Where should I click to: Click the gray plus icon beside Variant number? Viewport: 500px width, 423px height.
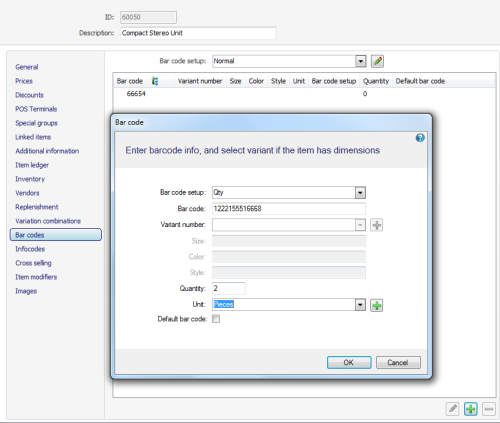point(377,225)
